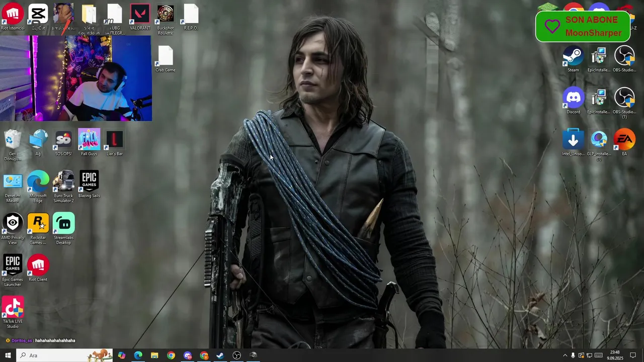This screenshot has width=644, height=362.
Task: Launch the EA app shortcut
Action: point(624,143)
